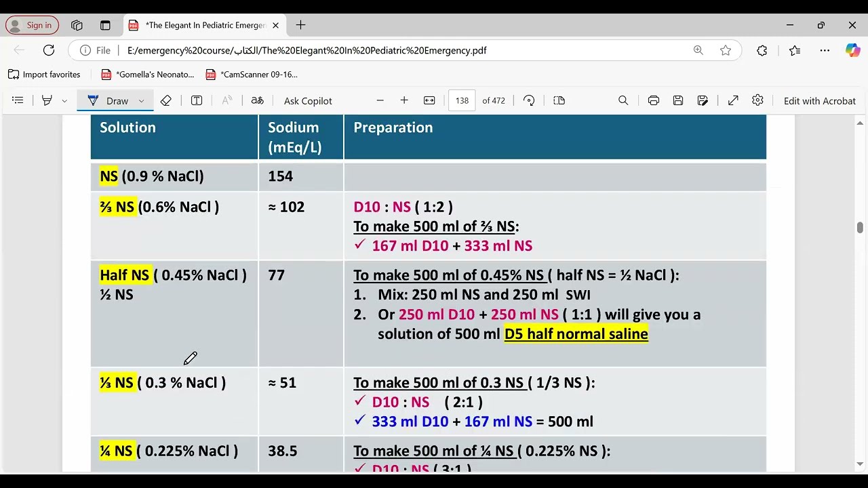
Task: Click the Translate icon
Action: (257, 100)
